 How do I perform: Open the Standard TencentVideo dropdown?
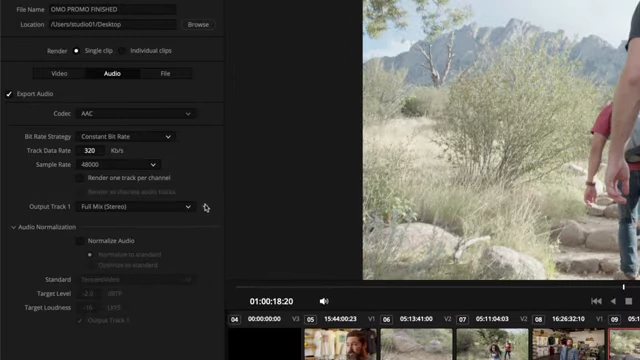(x=136, y=280)
